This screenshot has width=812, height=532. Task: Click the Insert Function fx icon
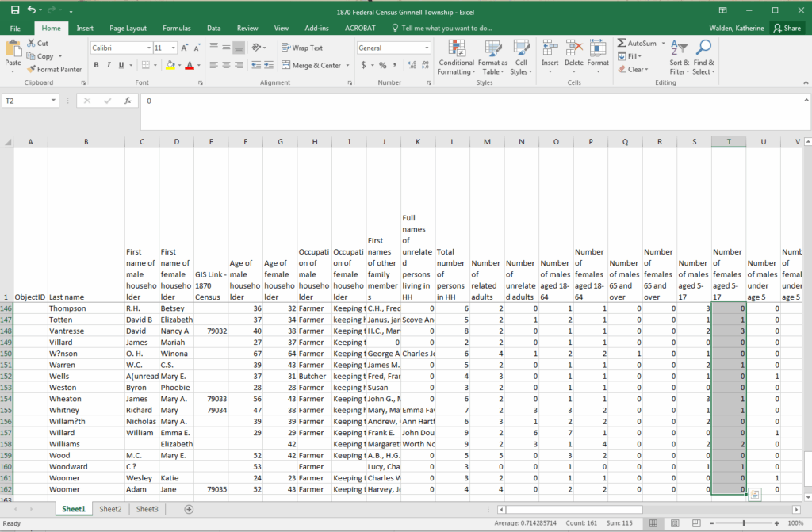point(128,101)
